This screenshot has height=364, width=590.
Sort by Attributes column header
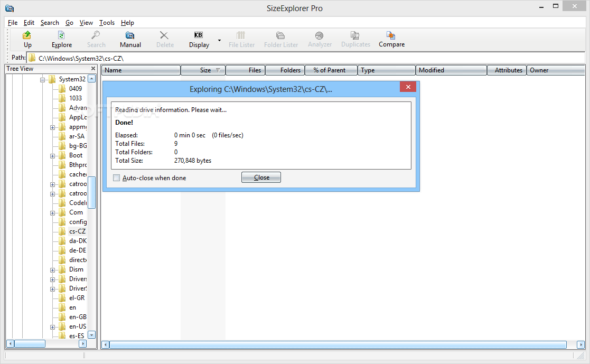(x=507, y=70)
